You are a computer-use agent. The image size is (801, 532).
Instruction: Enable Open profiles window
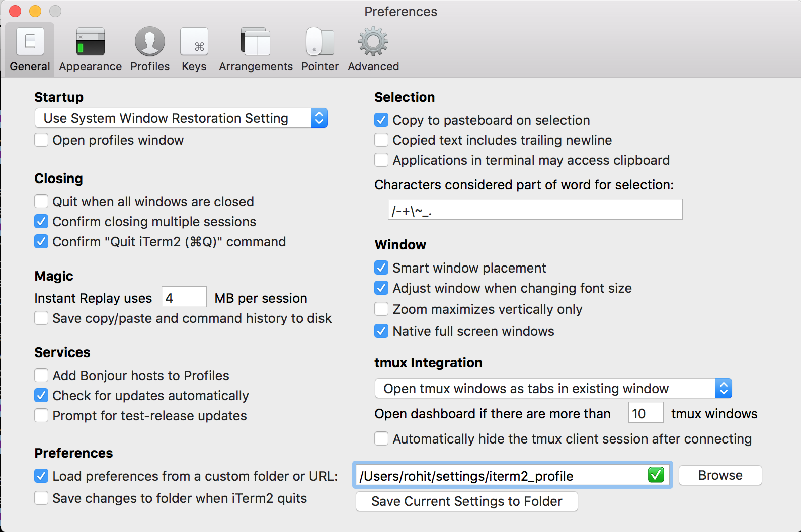click(x=41, y=140)
